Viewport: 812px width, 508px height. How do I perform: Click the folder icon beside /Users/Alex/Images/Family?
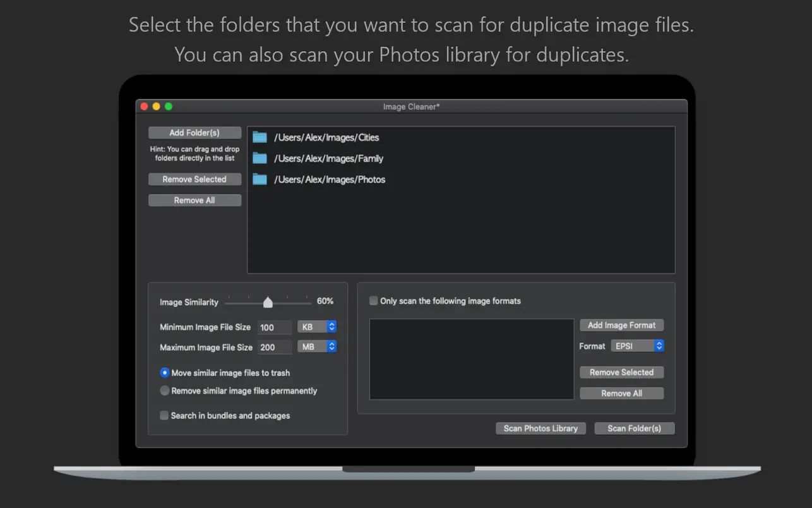coord(260,158)
